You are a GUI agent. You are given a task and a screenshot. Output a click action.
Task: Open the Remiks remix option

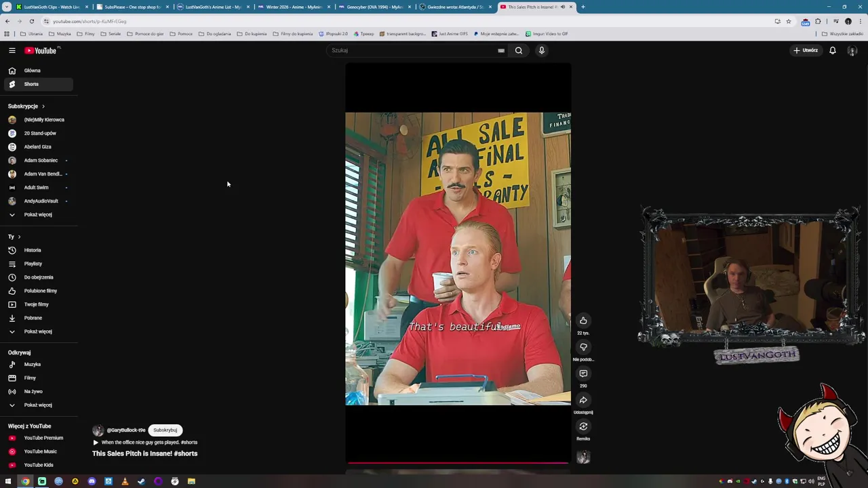coord(583,426)
